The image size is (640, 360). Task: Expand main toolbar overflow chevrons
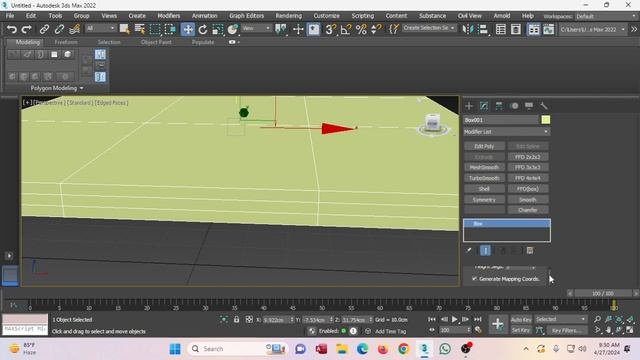(634, 29)
